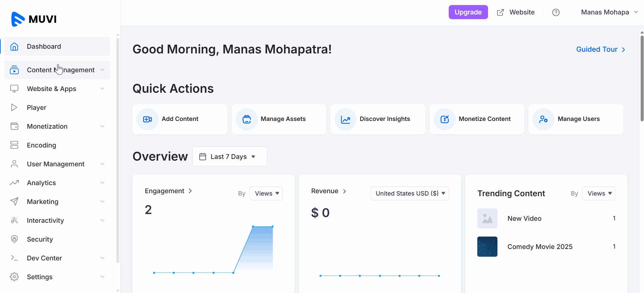This screenshot has width=644, height=293.
Task: Click the Comedy Movie 2025 thumbnail
Action: 487,247
